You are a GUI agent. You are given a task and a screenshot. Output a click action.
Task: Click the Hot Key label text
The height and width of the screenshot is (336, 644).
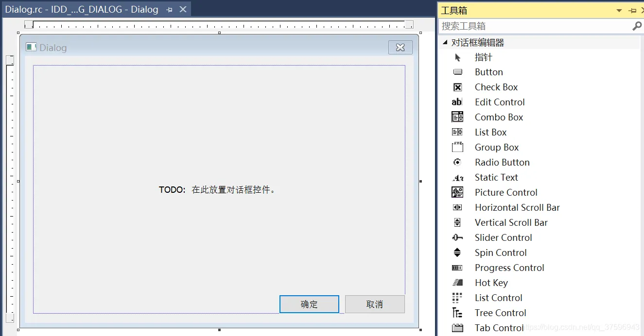tap(491, 283)
